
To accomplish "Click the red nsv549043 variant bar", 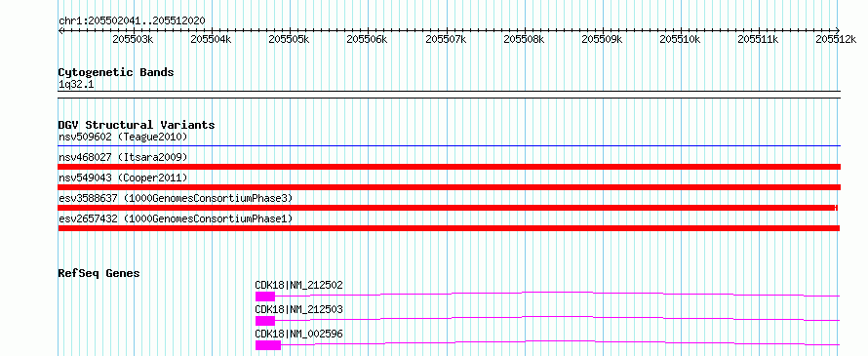I will pos(450,187).
